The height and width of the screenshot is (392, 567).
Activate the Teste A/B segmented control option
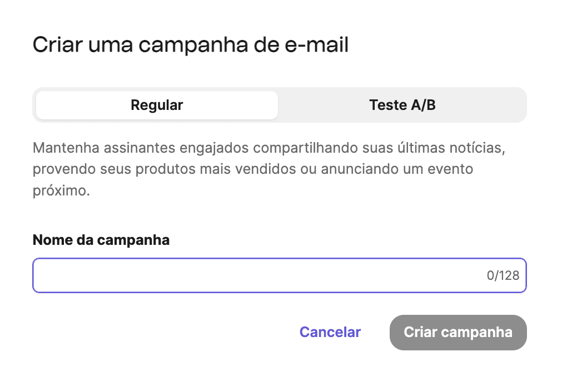(x=402, y=105)
